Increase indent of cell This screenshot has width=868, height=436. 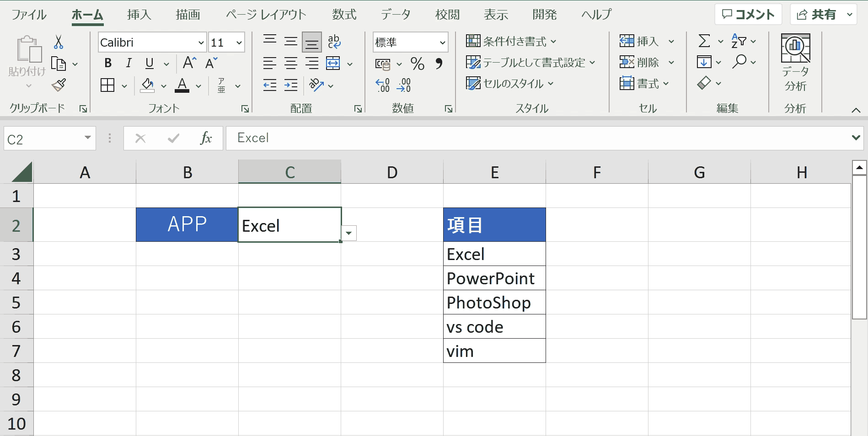[291, 85]
